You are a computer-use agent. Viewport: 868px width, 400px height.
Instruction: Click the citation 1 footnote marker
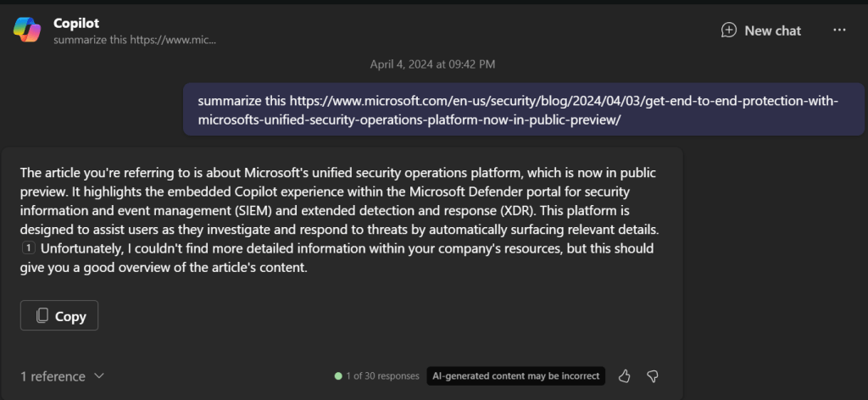coord(27,248)
